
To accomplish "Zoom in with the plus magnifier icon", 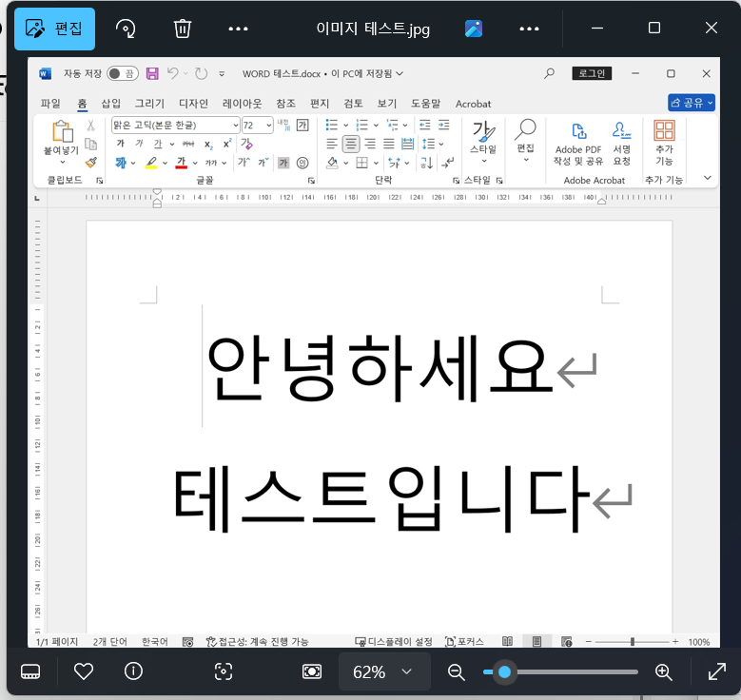I will click(x=664, y=671).
